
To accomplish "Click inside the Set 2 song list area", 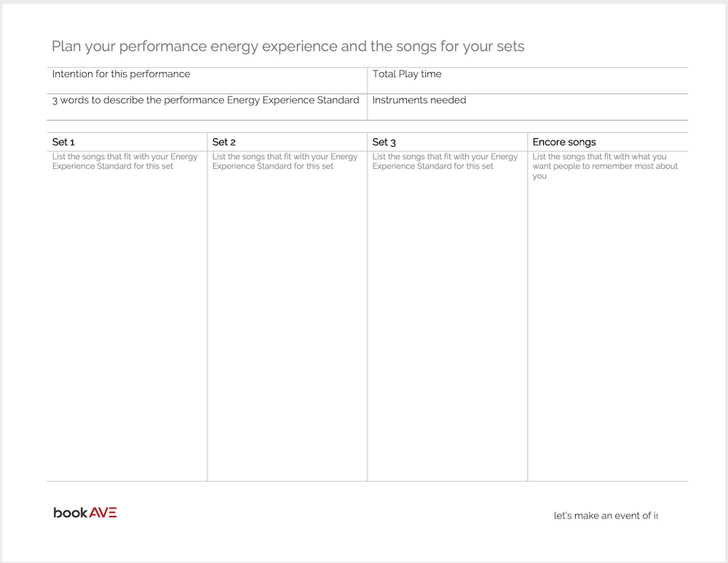I will pyautogui.click(x=287, y=324).
